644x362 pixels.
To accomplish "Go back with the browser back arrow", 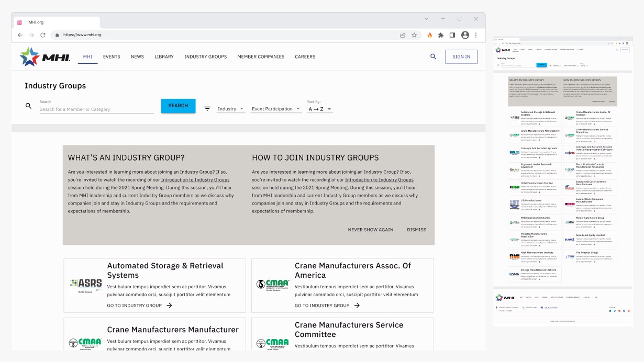I will point(20,35).
